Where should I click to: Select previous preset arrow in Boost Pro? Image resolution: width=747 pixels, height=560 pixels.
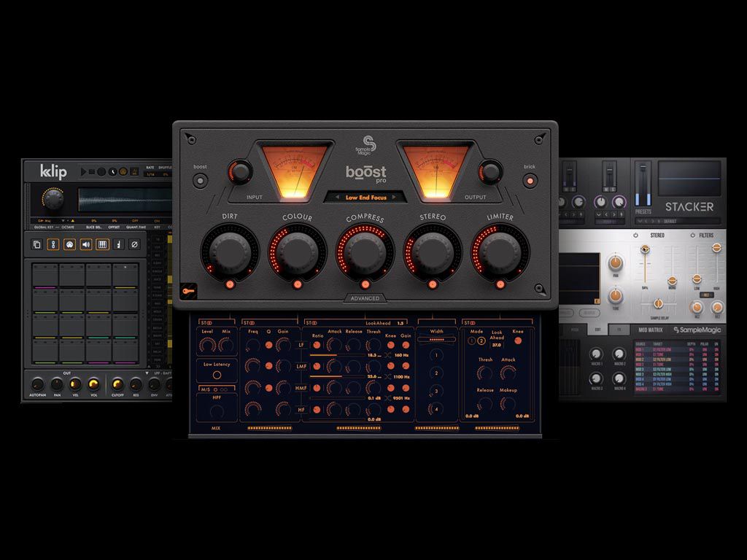pos(337,197)
